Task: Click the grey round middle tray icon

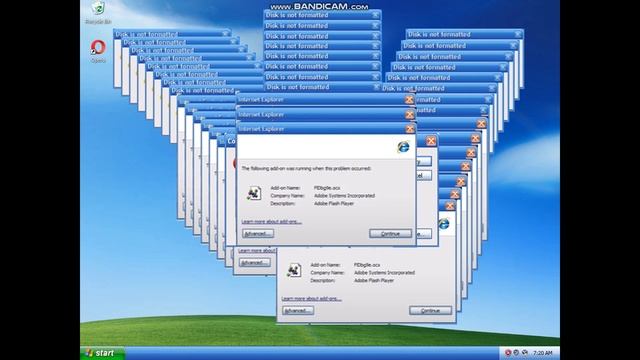Action: click(x=516, y=353)
